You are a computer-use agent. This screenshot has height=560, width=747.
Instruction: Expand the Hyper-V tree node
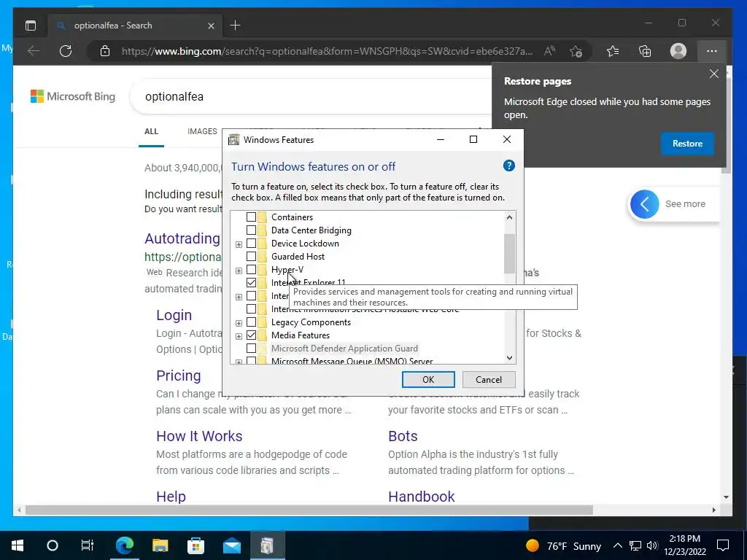coord(239,271)
